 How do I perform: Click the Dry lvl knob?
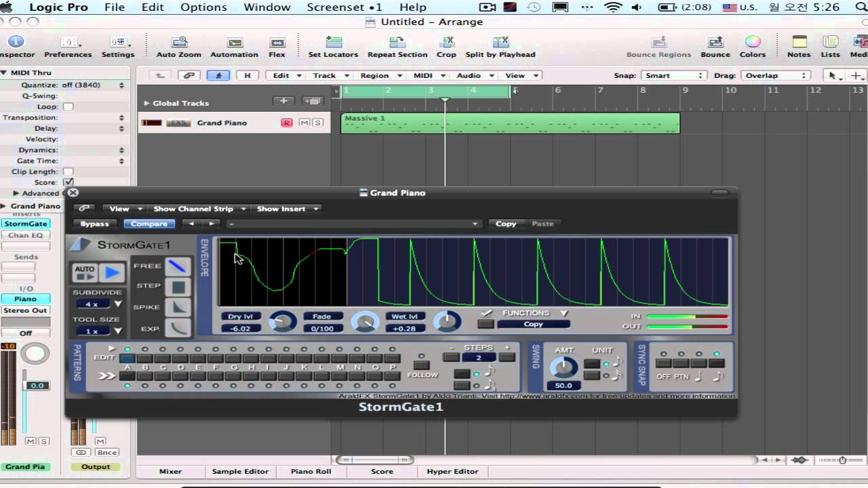click(x=283, y=321)
